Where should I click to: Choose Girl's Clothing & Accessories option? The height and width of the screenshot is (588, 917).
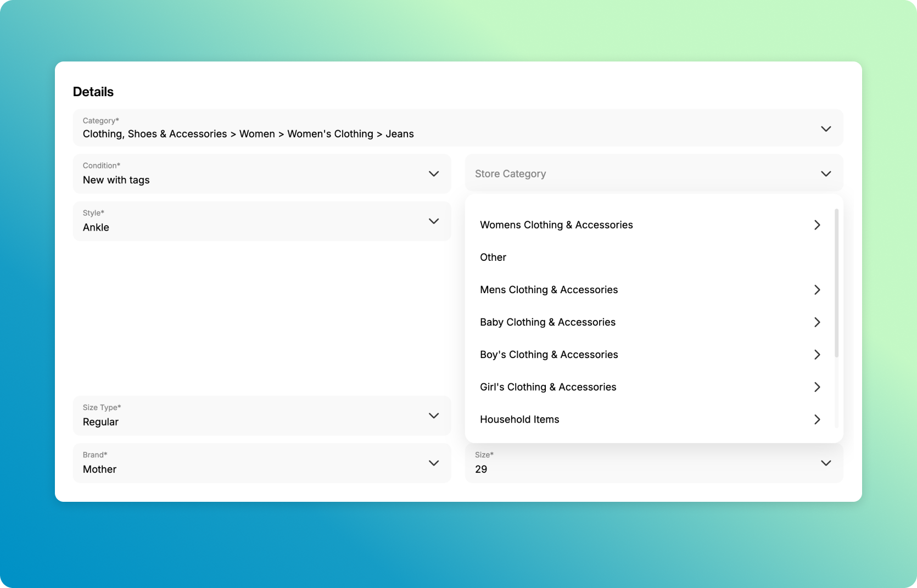(x=650, y=387)
